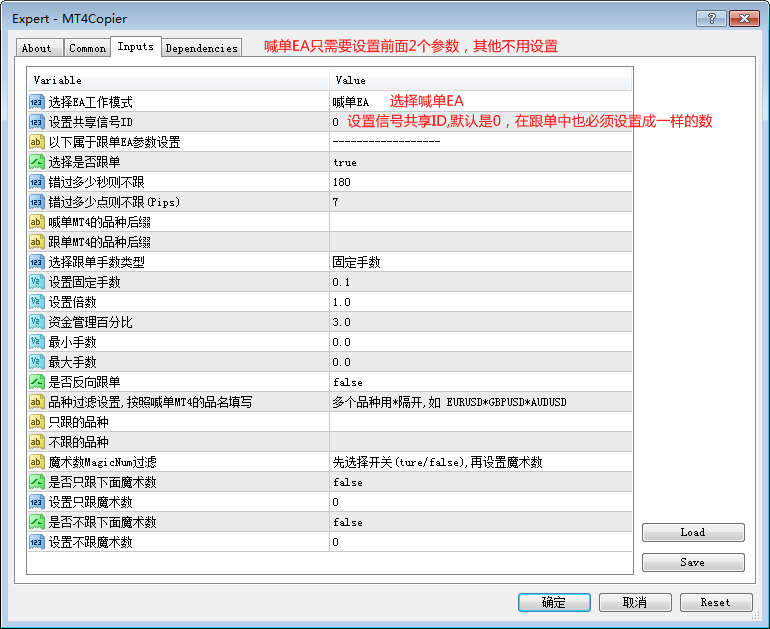This screenshot has width=770, height=629.
Task: Click the boolean icon beside 是否反向跟单
Action: click(x=37, y=382)
